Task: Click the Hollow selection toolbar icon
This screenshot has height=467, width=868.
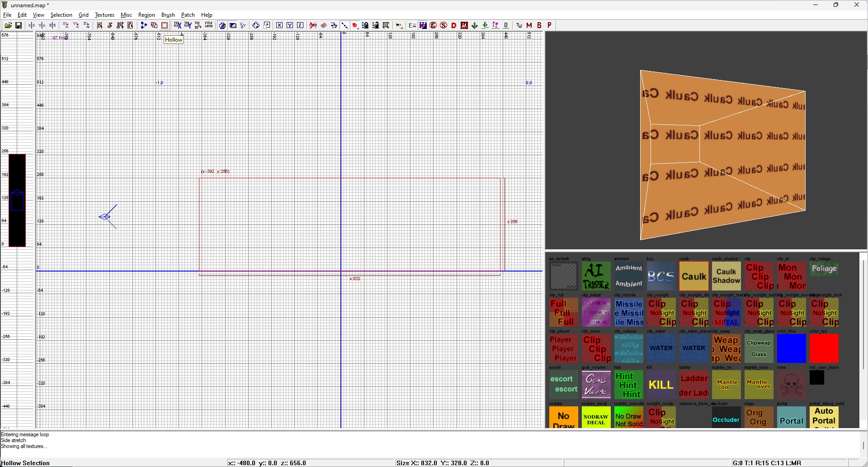Action: (x=165, y=25)
